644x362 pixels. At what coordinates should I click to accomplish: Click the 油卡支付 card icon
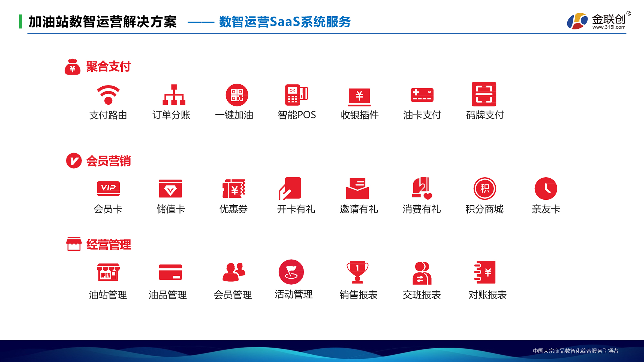(422, 95)
